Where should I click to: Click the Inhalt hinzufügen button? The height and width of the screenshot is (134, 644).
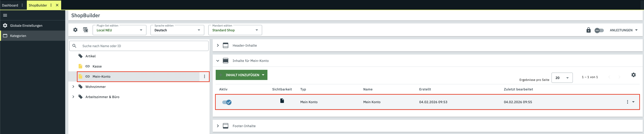coord(241,75)
